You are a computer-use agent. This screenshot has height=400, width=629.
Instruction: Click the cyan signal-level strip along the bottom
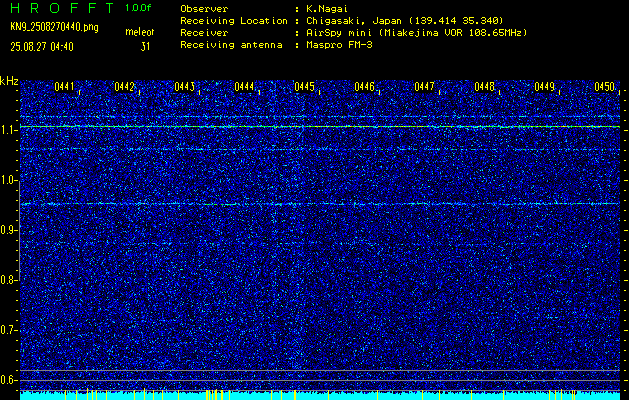(320, 396)
